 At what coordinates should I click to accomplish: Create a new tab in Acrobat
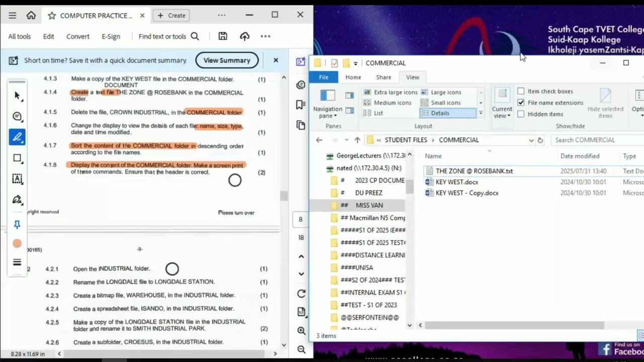[x=171, y=16]
